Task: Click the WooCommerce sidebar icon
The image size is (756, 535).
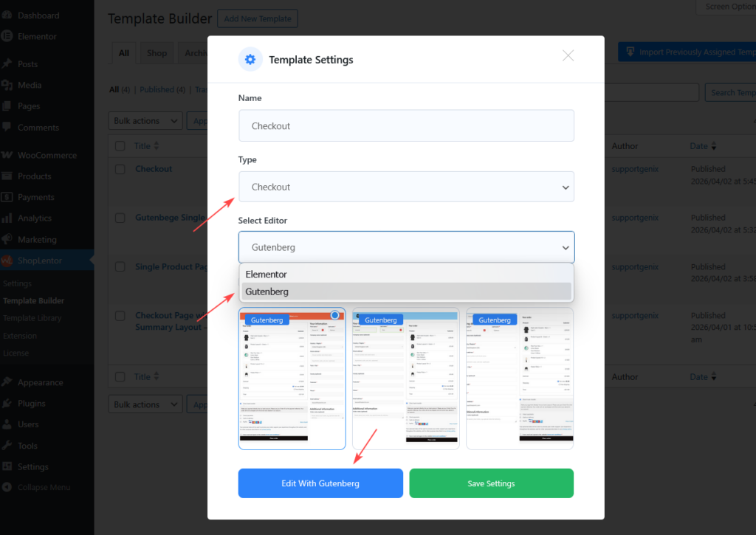Action: point(7,156)
